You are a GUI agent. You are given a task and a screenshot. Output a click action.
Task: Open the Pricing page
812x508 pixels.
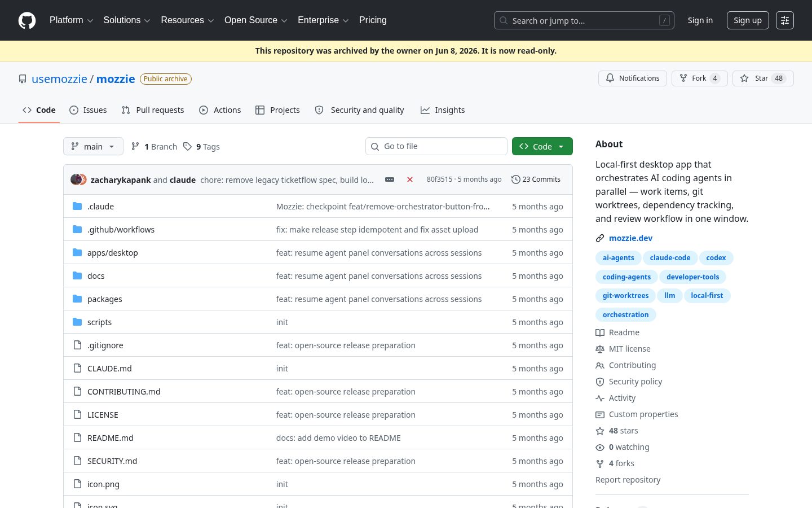pos(373,20)
